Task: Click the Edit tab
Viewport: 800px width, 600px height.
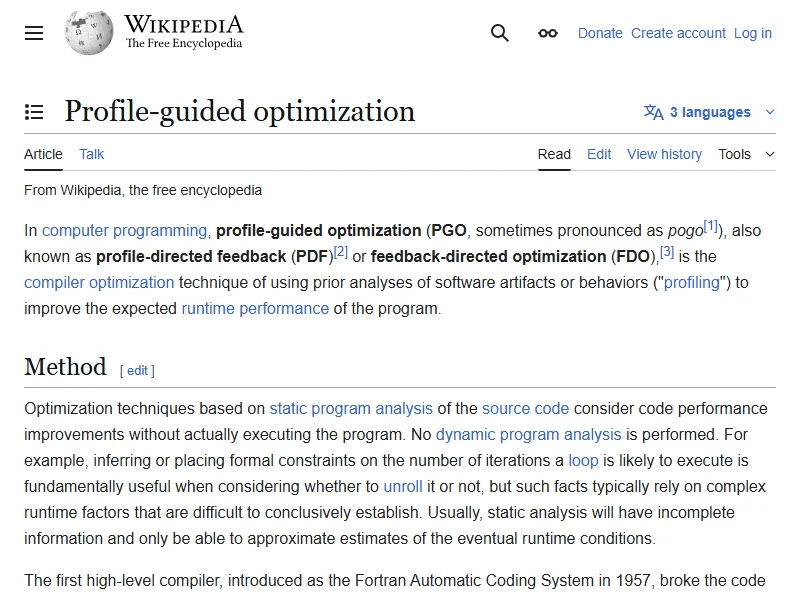Action: [599, 154]
